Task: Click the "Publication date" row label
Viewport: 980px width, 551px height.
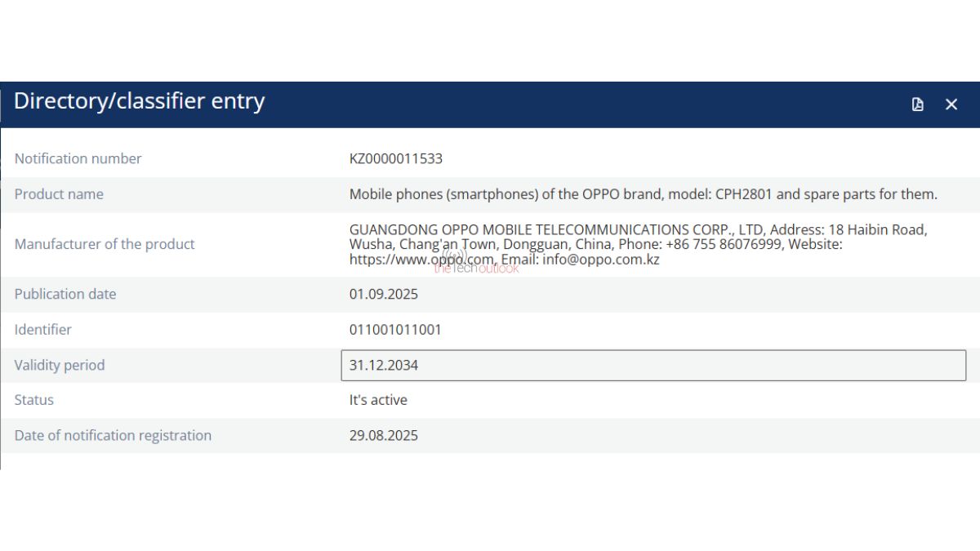Action: (x=65, y=294)
